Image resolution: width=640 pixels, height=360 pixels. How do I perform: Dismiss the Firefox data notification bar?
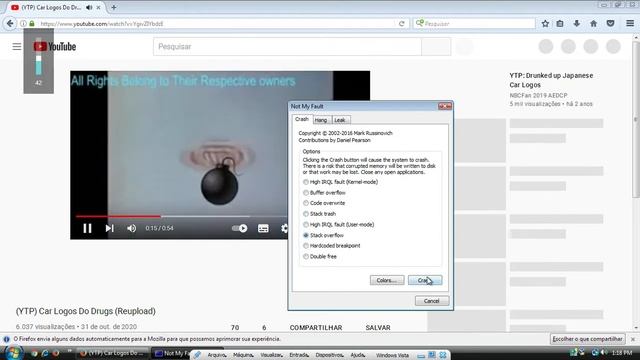[633, 339]
